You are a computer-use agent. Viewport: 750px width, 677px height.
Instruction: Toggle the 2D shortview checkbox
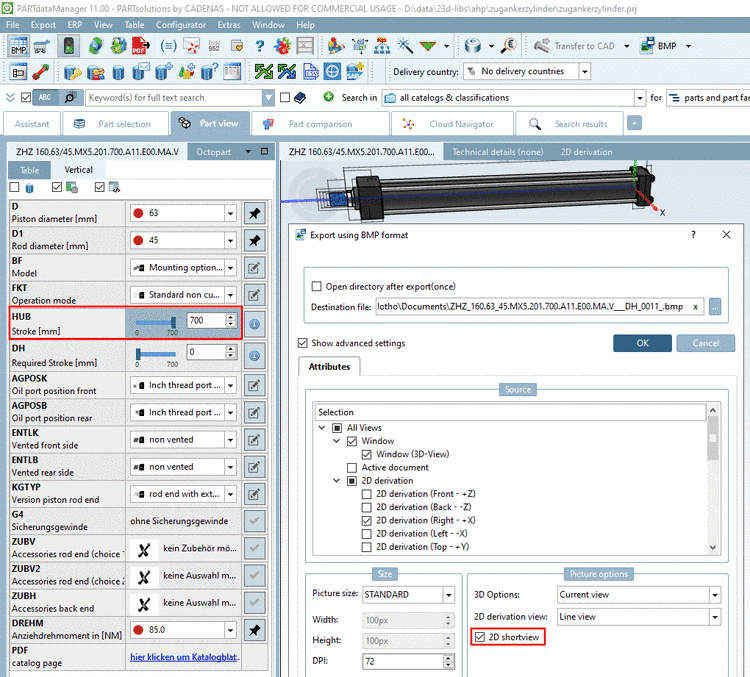click(480, 637)
